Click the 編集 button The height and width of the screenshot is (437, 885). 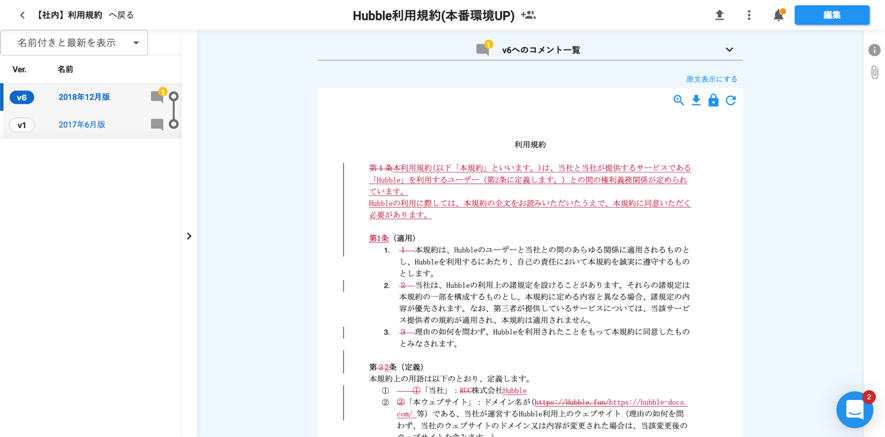832,15
